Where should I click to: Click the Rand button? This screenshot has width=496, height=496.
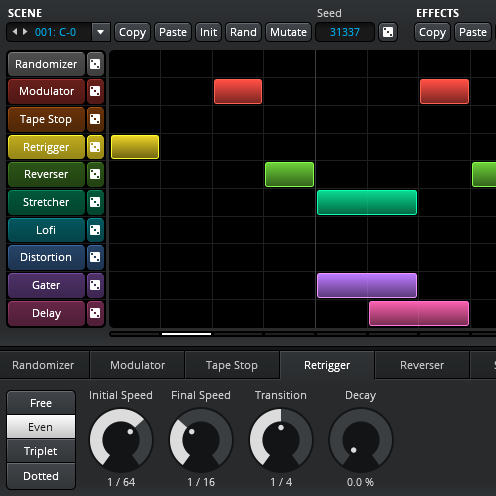[x=243, y=32]
